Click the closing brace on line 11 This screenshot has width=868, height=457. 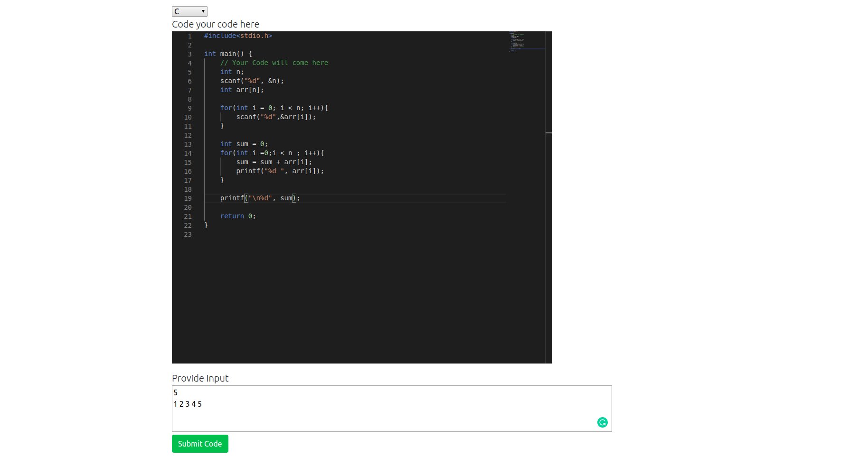(x=222, y=126)
